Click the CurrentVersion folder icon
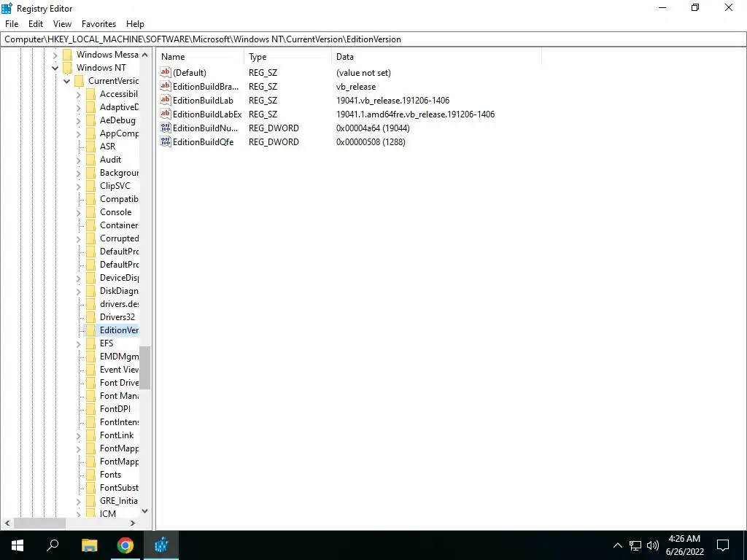Viewport: 747px width, 560px height. 79,81
